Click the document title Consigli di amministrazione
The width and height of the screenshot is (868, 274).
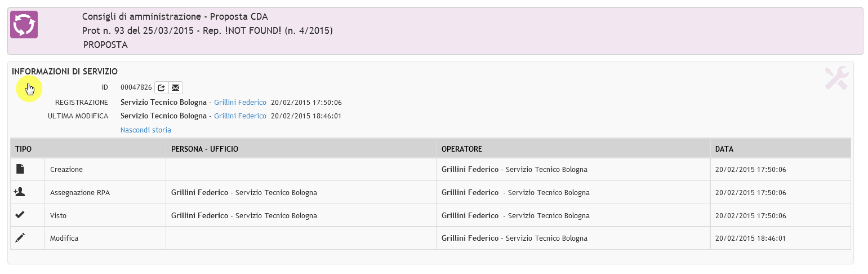[141, 17]
